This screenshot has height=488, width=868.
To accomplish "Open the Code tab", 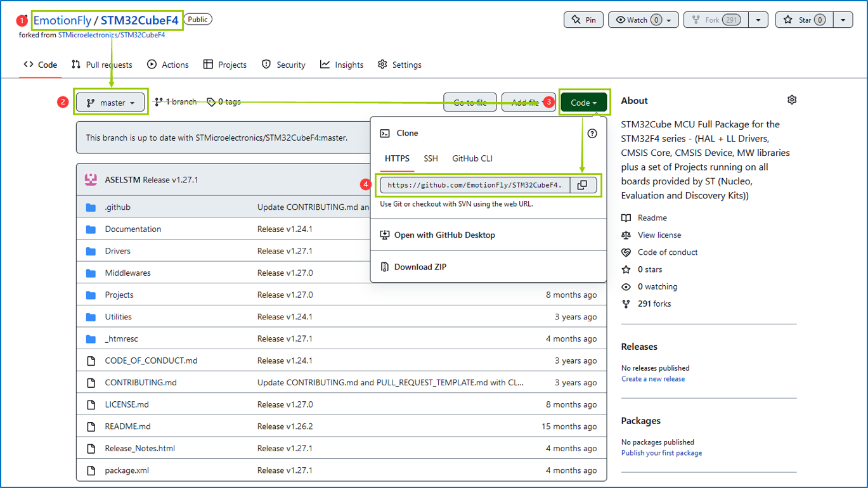I will click(41, 65).
